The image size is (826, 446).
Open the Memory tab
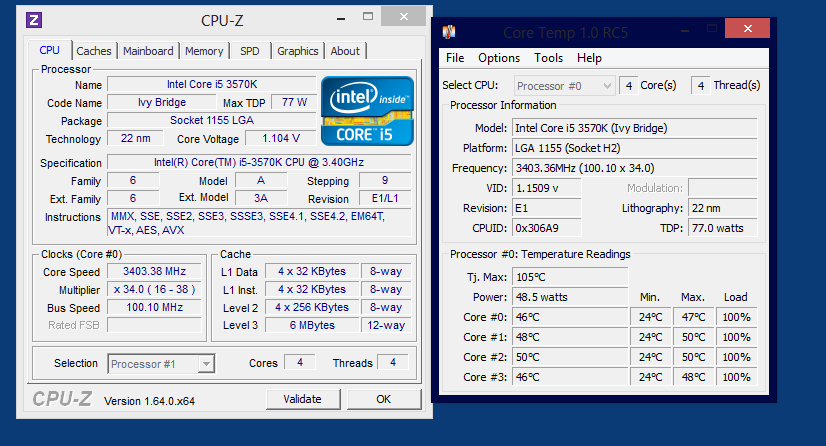click(x=204, y=51)
